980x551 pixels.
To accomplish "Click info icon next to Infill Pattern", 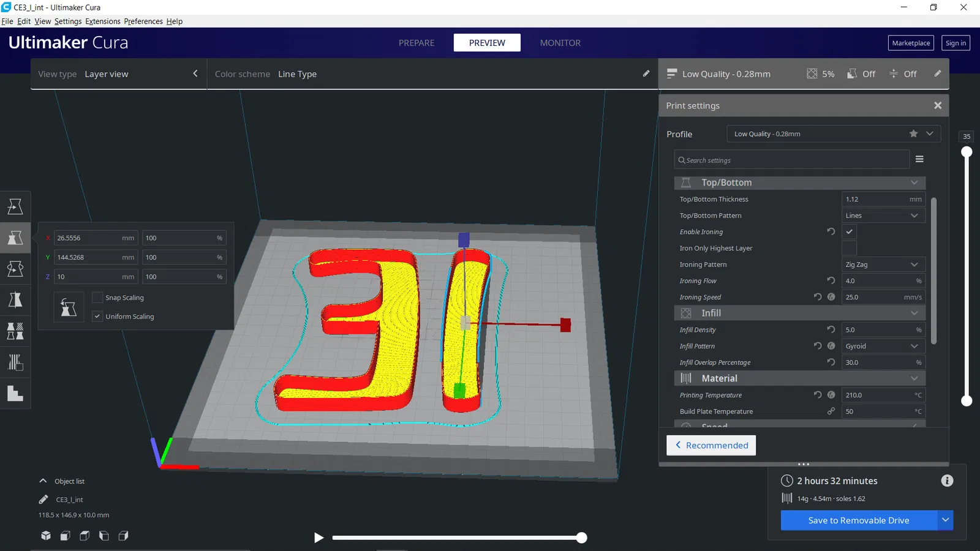I will coord(831,346).
